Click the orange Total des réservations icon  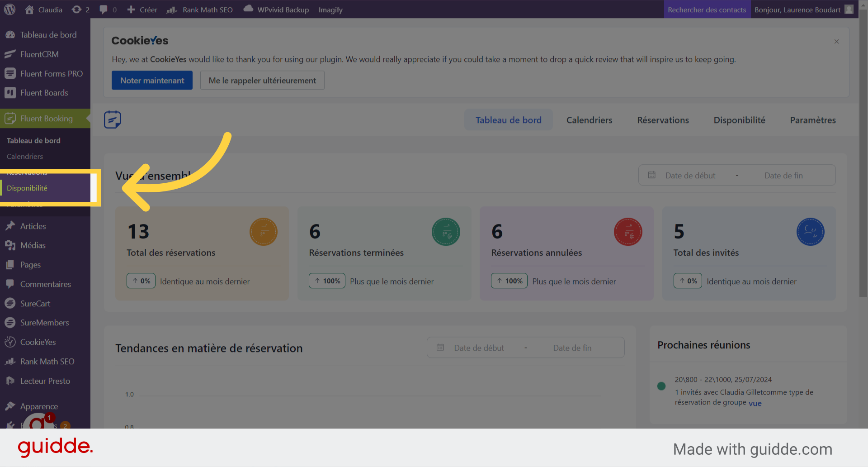(x=264, y=232)
